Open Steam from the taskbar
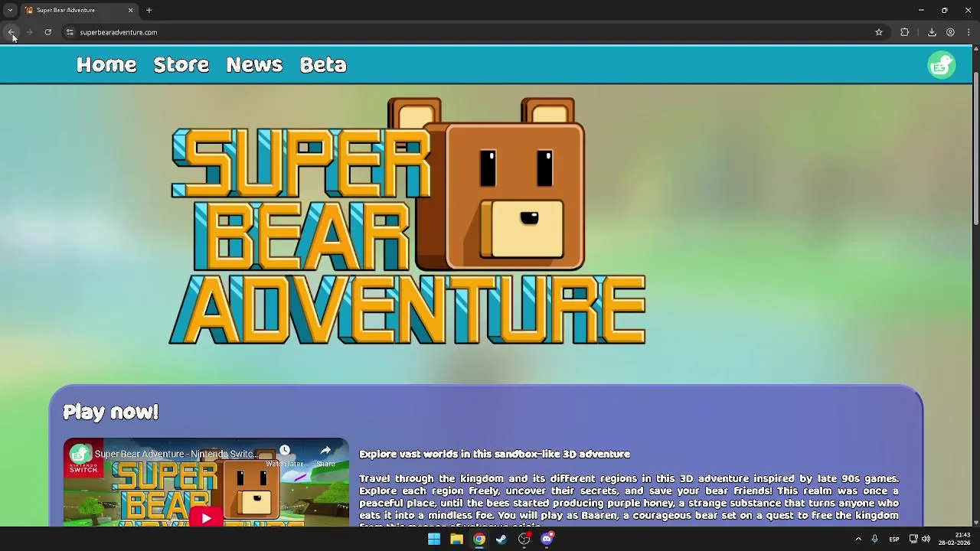This screenshot has width=980, height=551. click(x=501, y=539)
